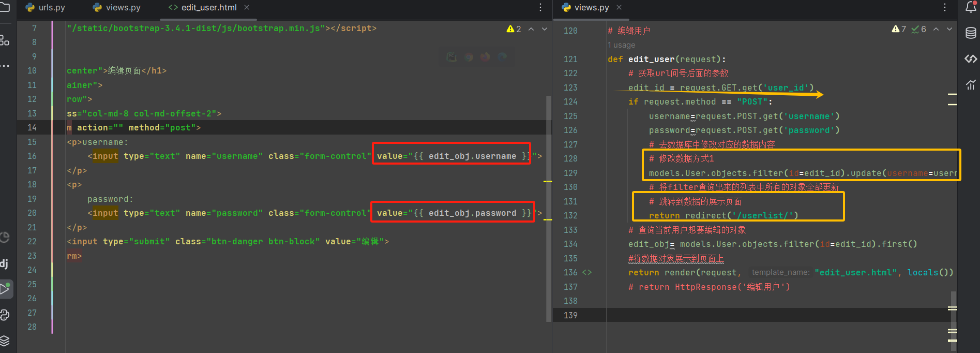Open edit_user.html in Firefox browser
Image resolution: width=980 pixels, height=353 pixels.
(485, 57)
